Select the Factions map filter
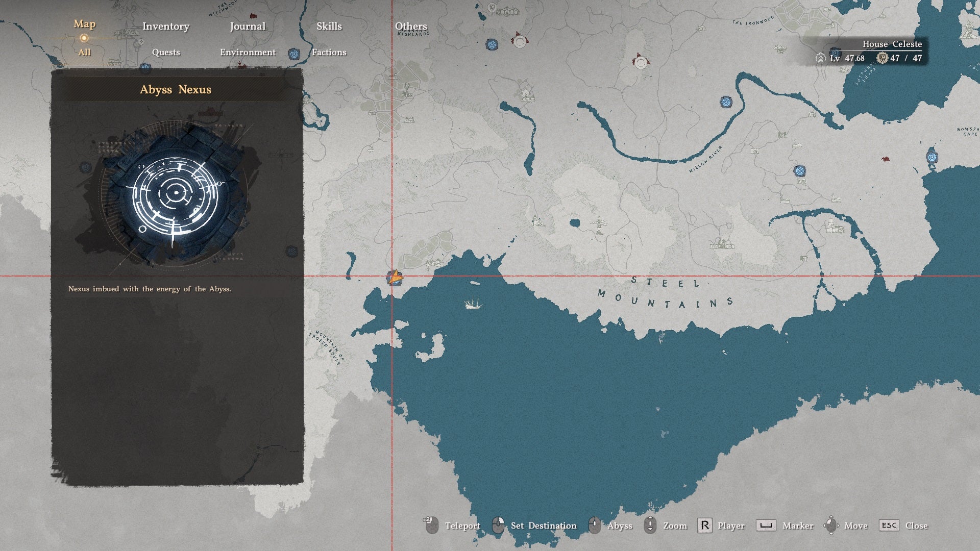Image resolution: width=980 pixels, height=551 pixels. pyautogui.click(x=329, y=52)
